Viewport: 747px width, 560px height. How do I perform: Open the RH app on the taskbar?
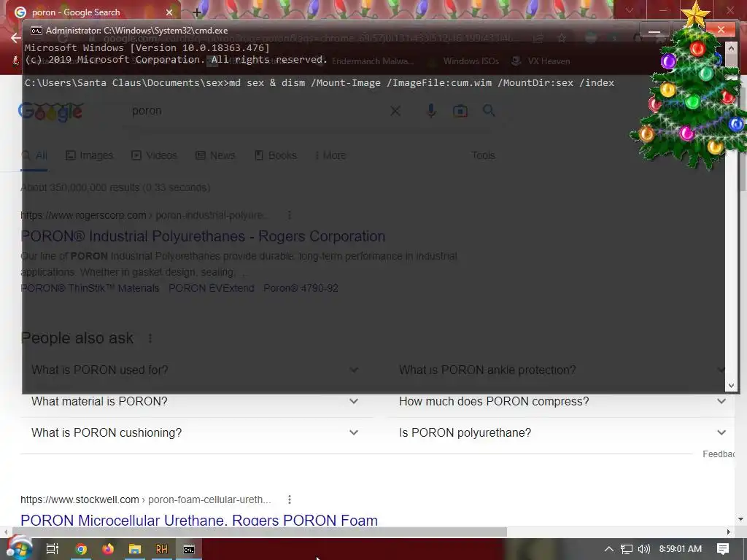coord(161,549)
